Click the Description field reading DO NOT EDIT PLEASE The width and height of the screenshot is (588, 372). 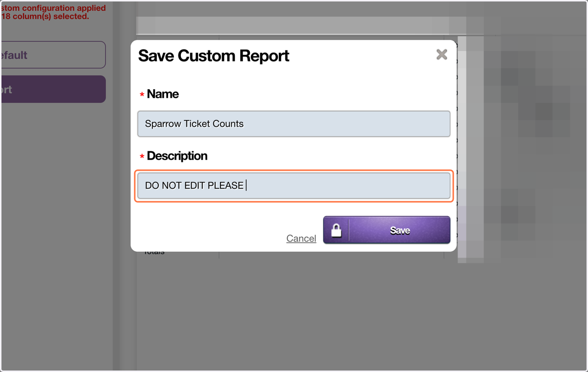click(294, 186)
